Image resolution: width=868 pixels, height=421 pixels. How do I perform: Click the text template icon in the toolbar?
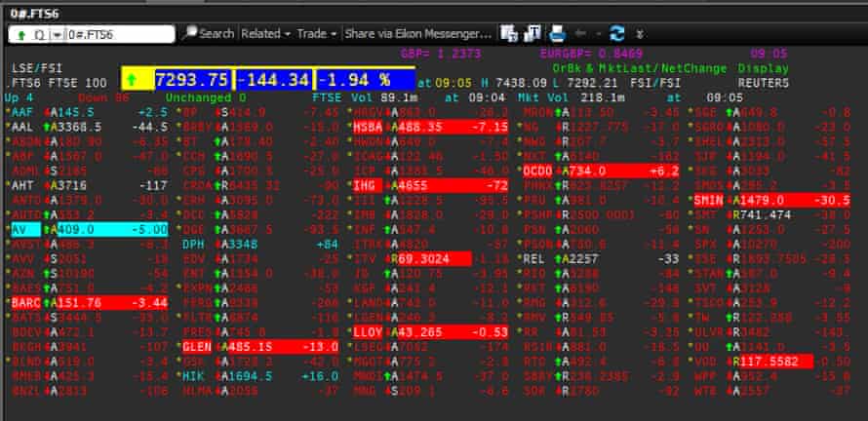pos(532,34)
